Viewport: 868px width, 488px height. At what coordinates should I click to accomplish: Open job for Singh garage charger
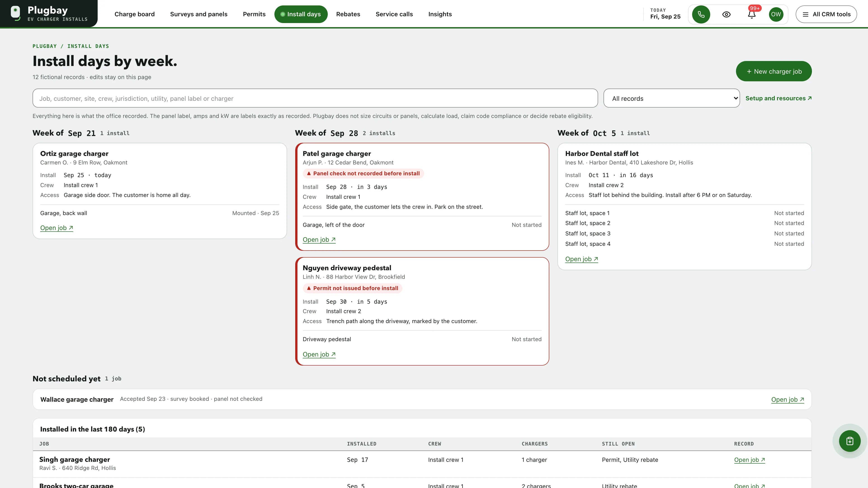click(x=749, y=460)
